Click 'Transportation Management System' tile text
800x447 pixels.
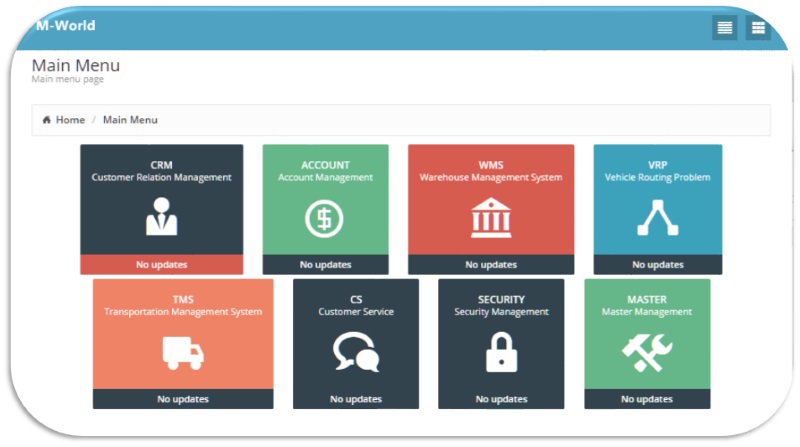[183, 312]
